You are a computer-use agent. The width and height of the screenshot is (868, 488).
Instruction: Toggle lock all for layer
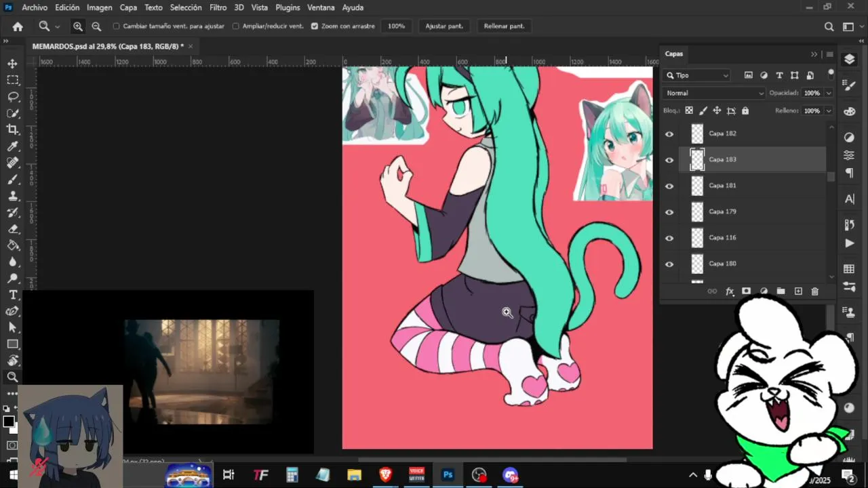click(745, 110)
